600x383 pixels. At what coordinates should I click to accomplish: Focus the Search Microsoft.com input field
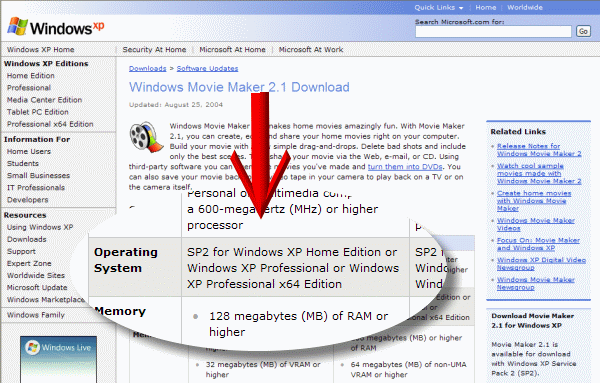pos(493,31)
